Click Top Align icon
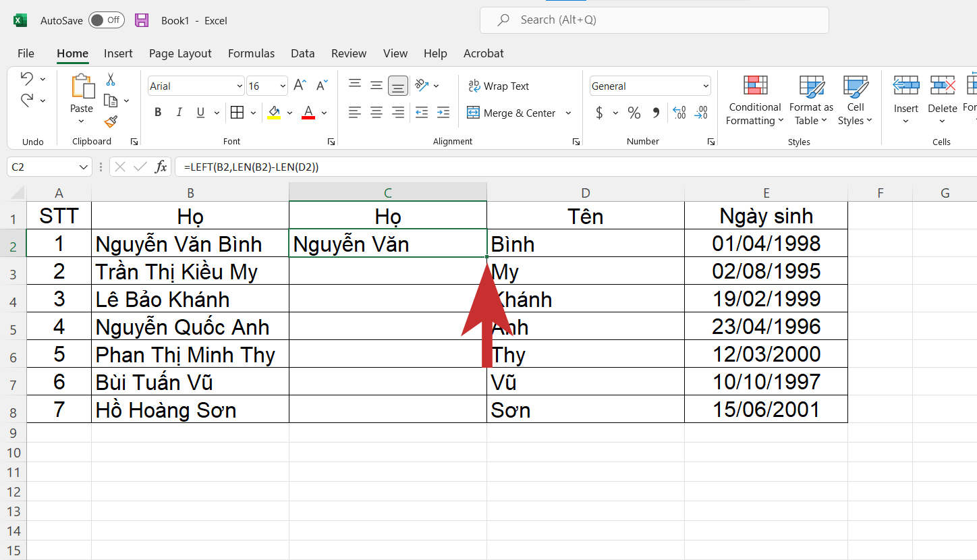The image size is (977, 560). click(355, 85)
